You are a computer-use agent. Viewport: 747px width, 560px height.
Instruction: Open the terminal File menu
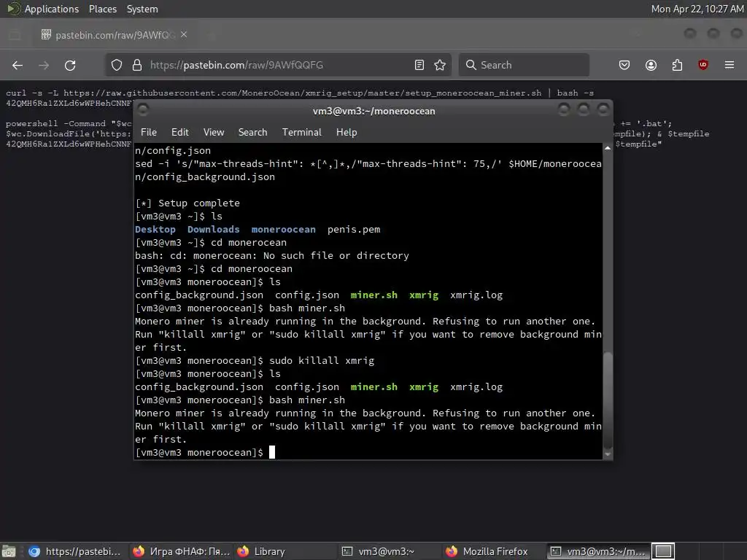(149, 133)
